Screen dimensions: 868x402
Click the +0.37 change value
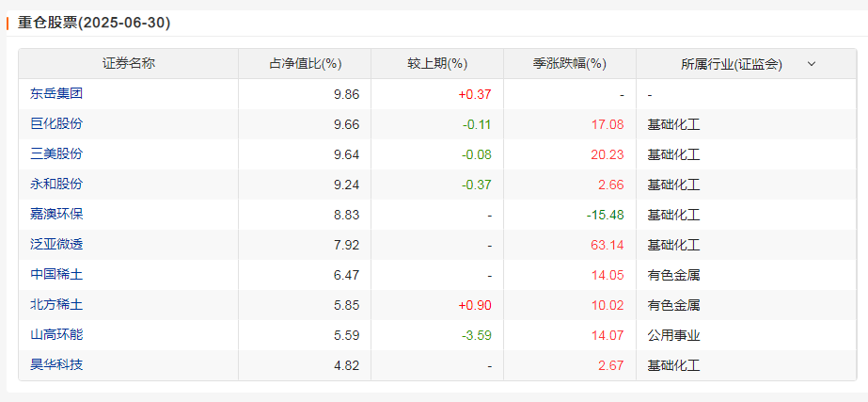[475, 95]
